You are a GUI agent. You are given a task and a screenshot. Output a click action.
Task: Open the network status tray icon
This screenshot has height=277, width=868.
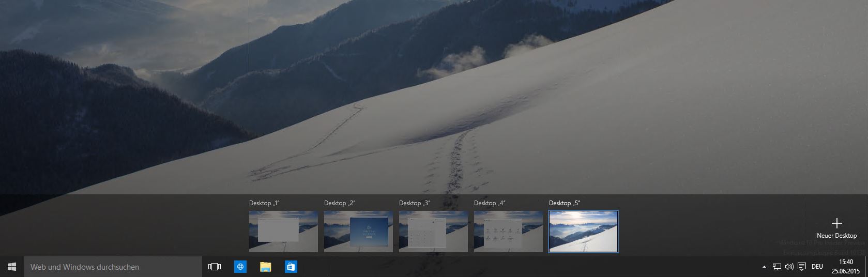point(776,267)
